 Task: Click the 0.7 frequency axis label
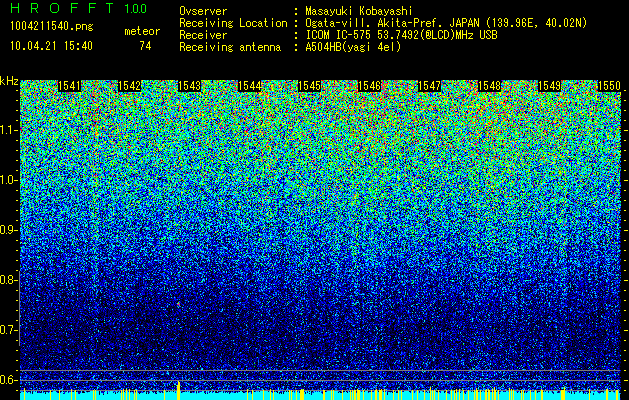click(8, 330)
